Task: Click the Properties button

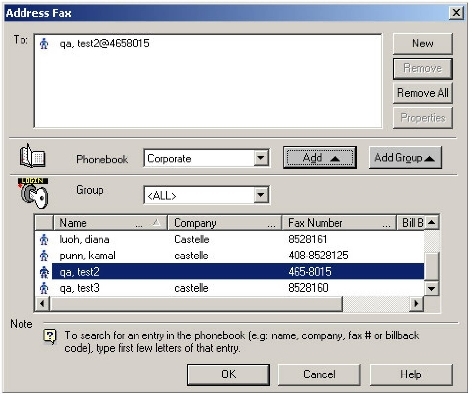Action: (423, 118)
